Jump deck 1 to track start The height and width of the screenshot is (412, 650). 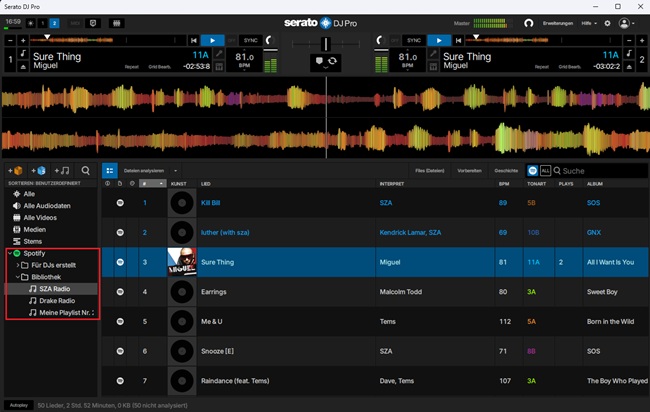tap(194, 40)
